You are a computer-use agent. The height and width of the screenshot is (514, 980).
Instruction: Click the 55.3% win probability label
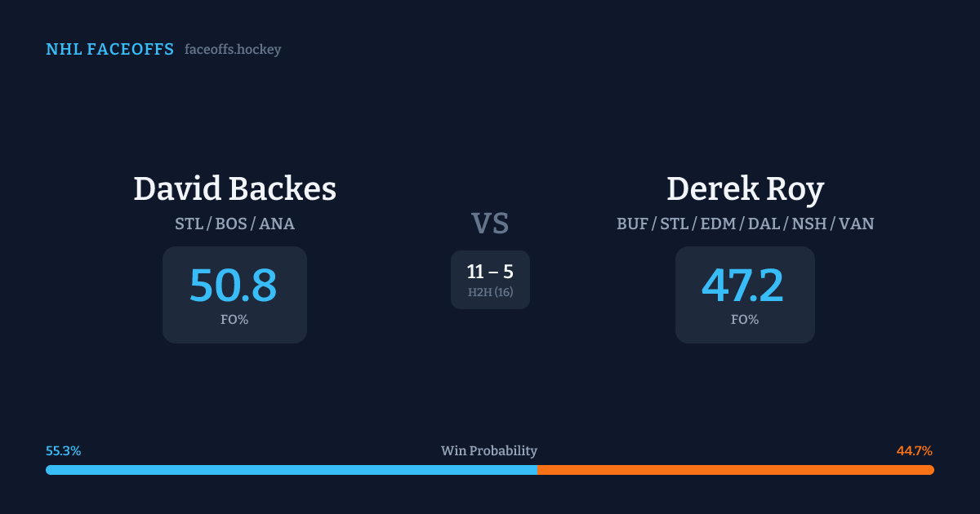tap(64, 451)
